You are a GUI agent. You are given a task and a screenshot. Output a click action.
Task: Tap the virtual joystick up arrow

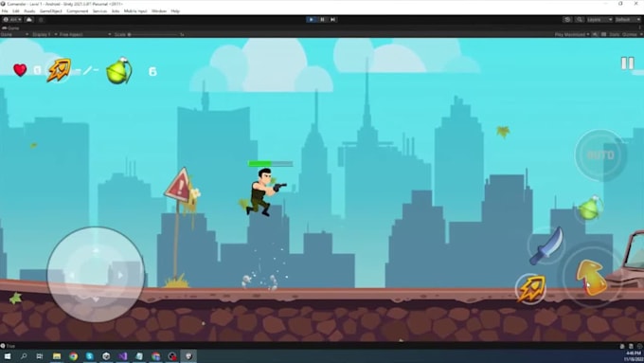96,249
